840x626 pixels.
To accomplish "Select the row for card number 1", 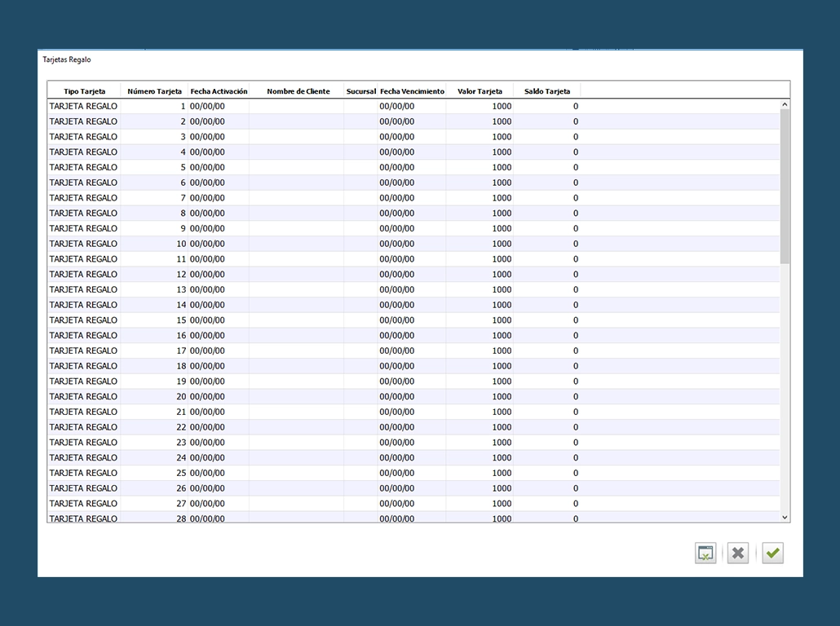I will (83, 106).
